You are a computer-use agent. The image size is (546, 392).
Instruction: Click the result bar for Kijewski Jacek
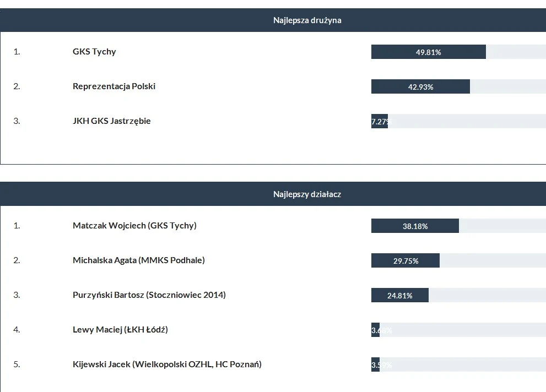(376, 365)
